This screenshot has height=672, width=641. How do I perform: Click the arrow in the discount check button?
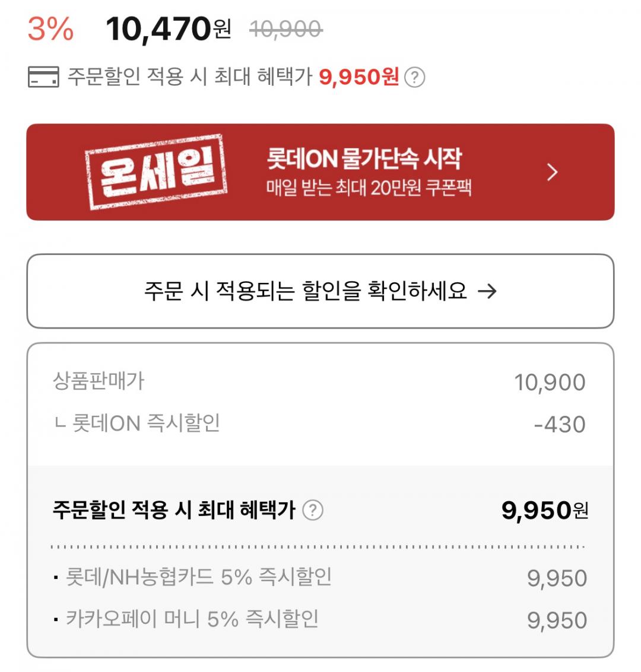coord(487,291)
